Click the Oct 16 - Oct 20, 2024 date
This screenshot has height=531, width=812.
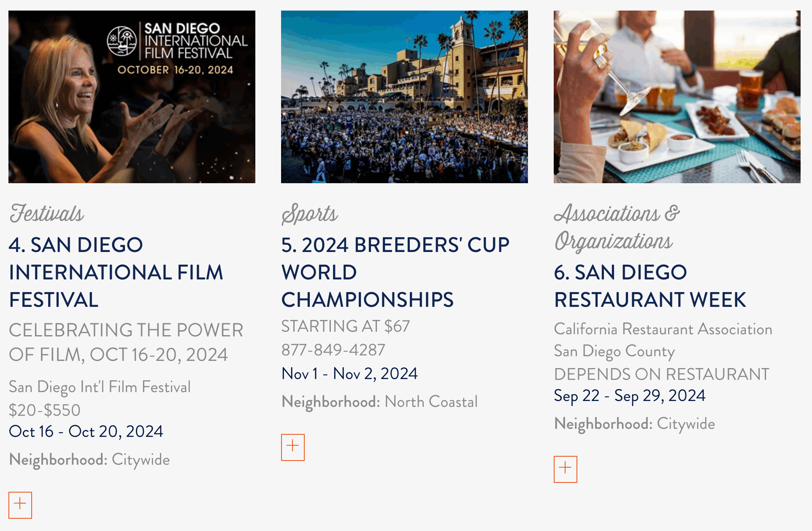[86, 431]
